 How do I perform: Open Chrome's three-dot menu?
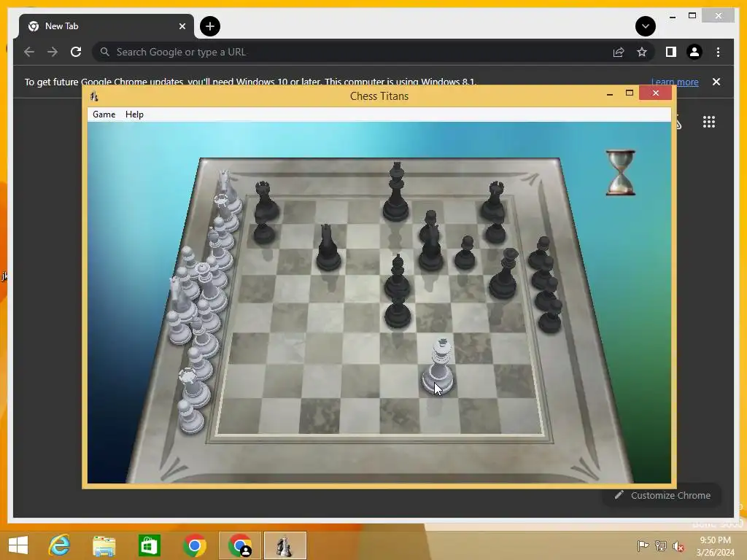pyautogui.click(x=718, y=52)
